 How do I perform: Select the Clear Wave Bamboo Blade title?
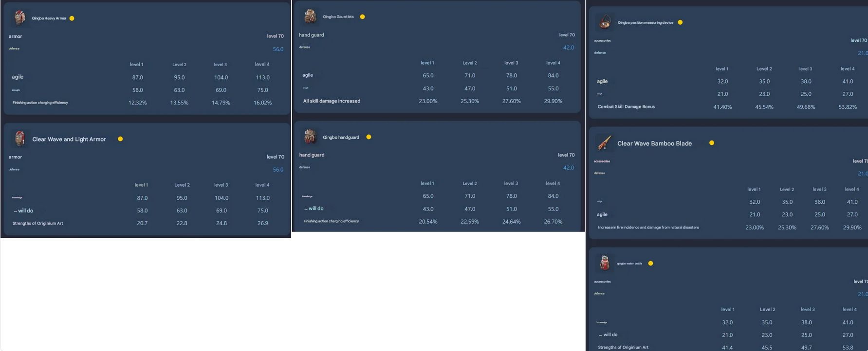click(654, 143)
